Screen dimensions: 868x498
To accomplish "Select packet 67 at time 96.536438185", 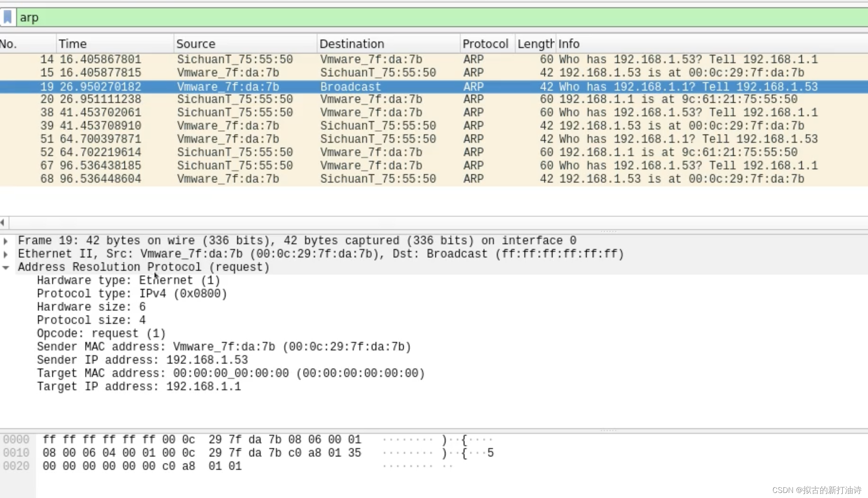I will tap(434, 166).
